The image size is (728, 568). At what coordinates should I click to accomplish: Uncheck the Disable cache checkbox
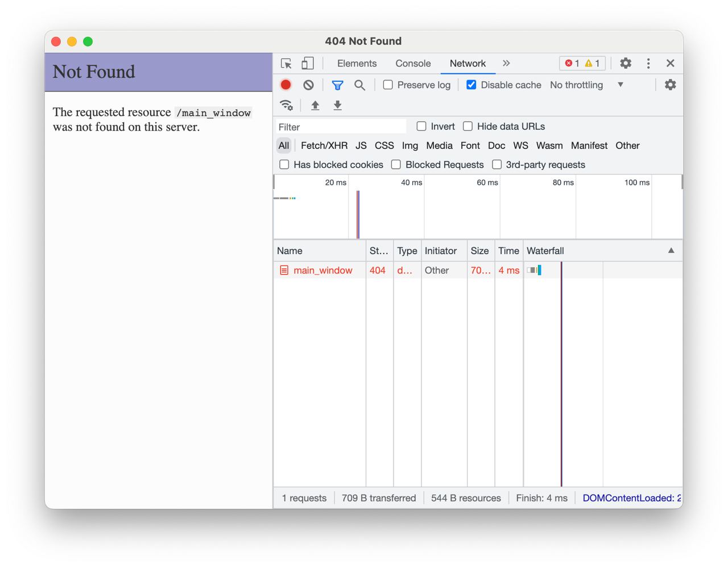[x=471, y=85]
